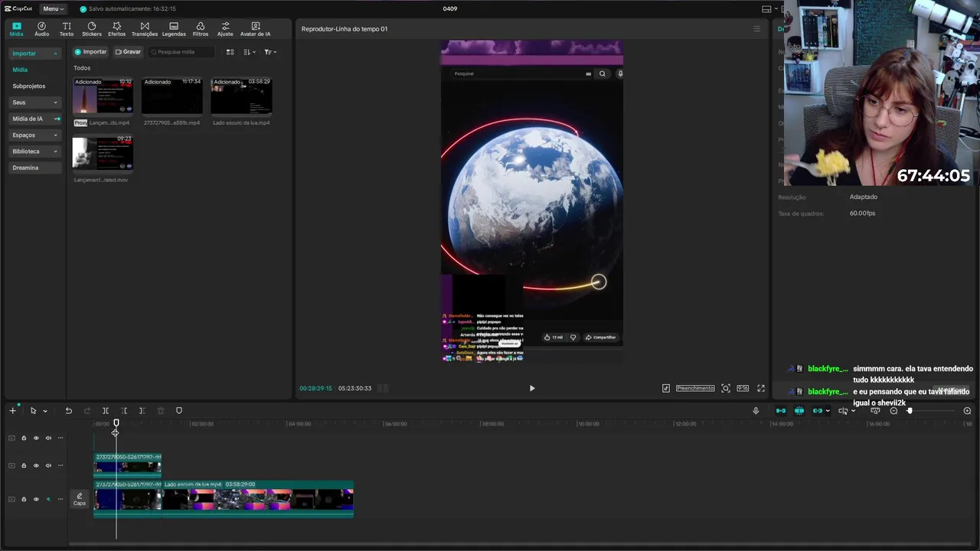Lock the top timeline track
The height and width of the screenshot is (551, 980).
(24, 438)
